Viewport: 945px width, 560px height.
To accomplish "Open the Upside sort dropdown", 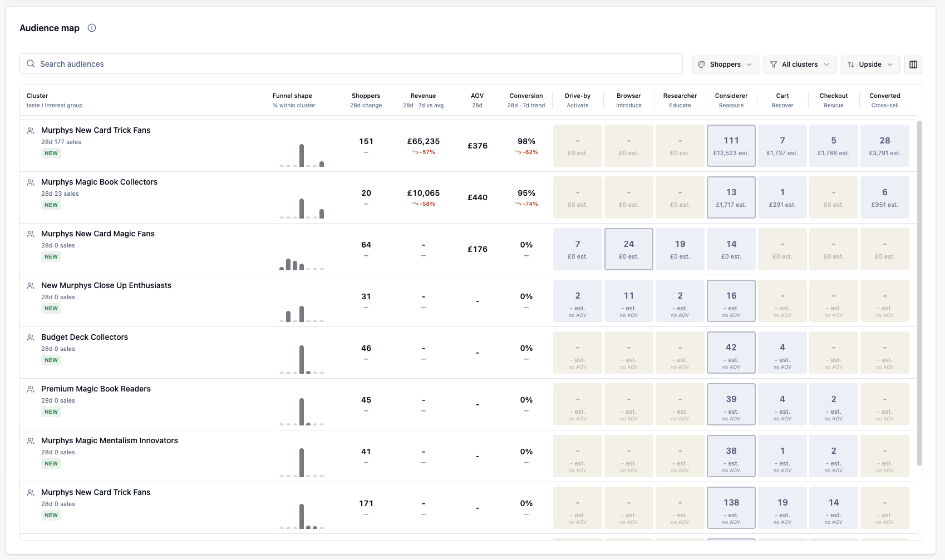I will (870, 65).
